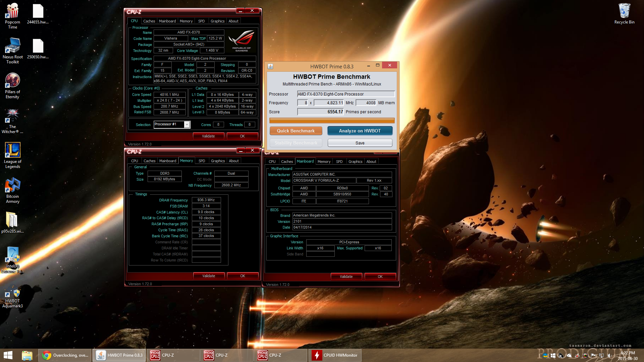The width and height of the screenshot is (644, 362).
Task: Click the Score value field 6554.17
Action: 320,112
